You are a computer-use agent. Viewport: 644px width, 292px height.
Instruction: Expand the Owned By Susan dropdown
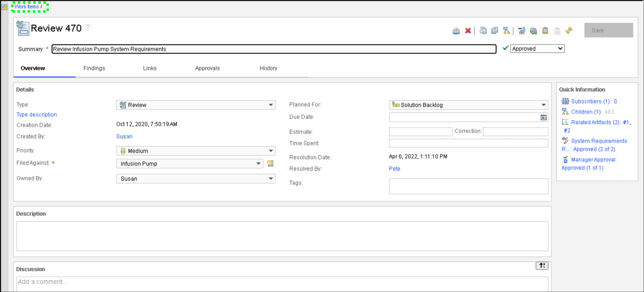click(x=196, y=179)
